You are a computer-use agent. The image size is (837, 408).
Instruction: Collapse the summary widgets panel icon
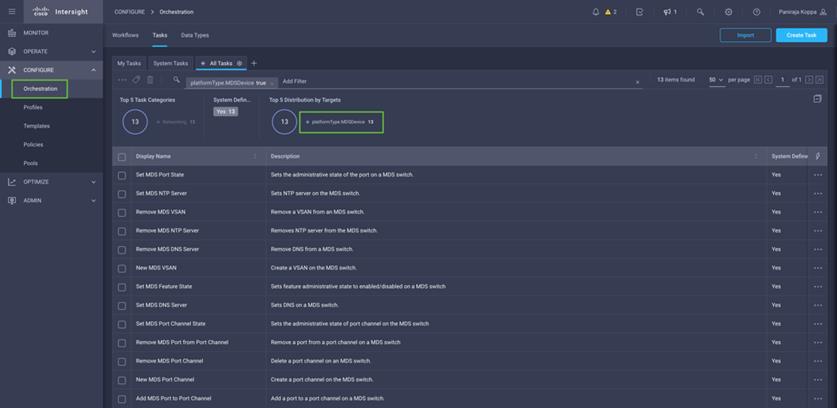tap(817, 99)
